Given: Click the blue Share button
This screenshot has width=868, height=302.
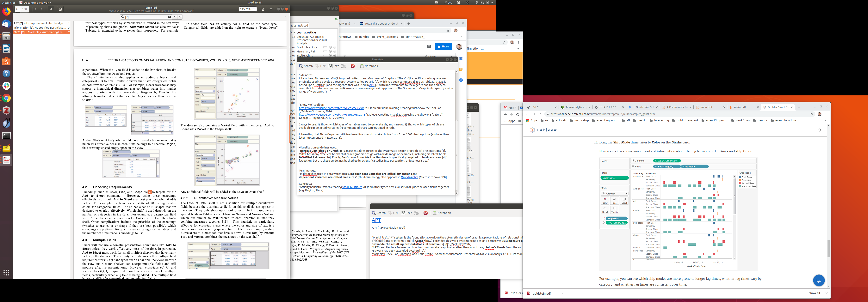Looking at the screenshot, I should coord(443,47).
